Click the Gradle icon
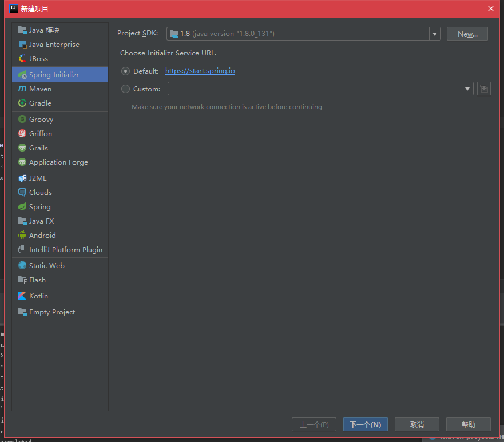 pyautogui.click(x=22, y=103)
